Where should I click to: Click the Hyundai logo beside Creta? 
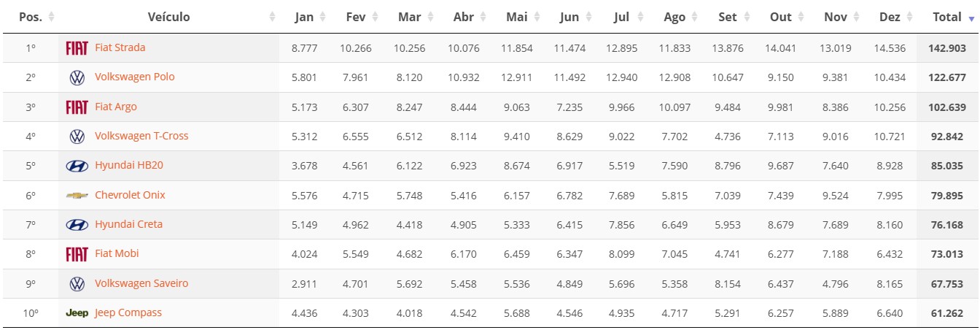tap(77, 225)
